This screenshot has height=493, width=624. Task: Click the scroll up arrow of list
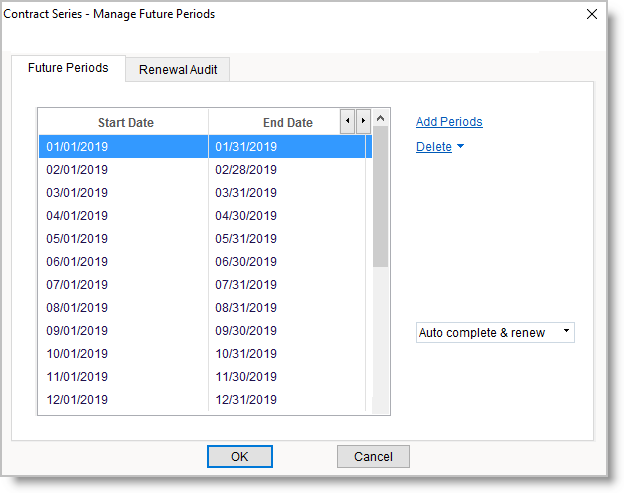point(380,118)
